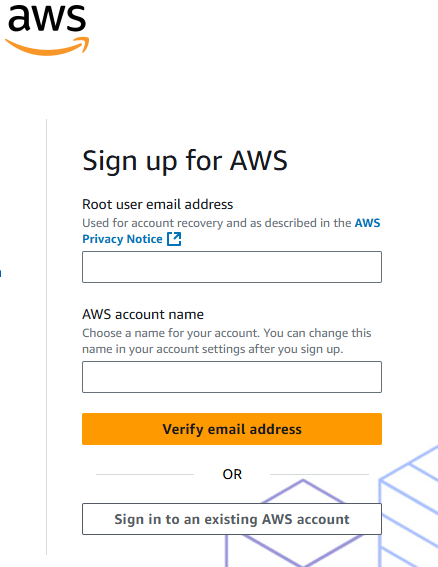Click the bold blue AWS link text
Screen dimensions: 438x567
[x=367, y=223]
